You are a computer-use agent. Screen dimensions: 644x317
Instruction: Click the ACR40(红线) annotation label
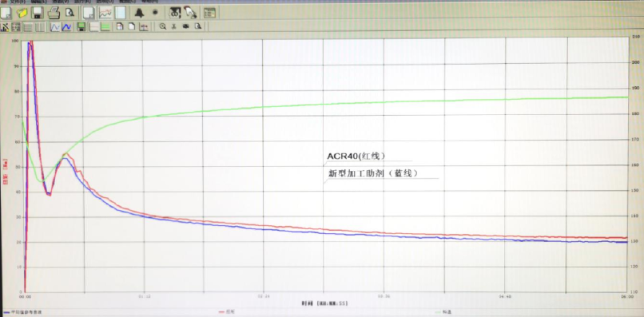(356, 156)
